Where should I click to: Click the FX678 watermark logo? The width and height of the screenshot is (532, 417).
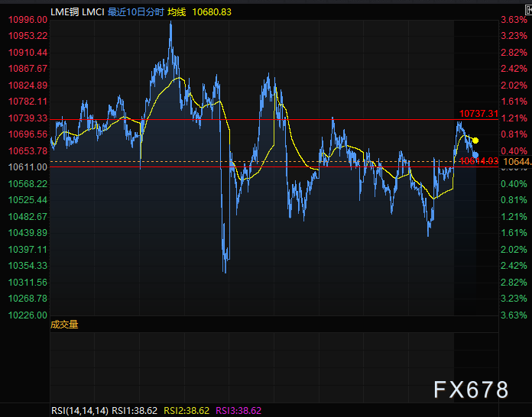pos(471,390)
